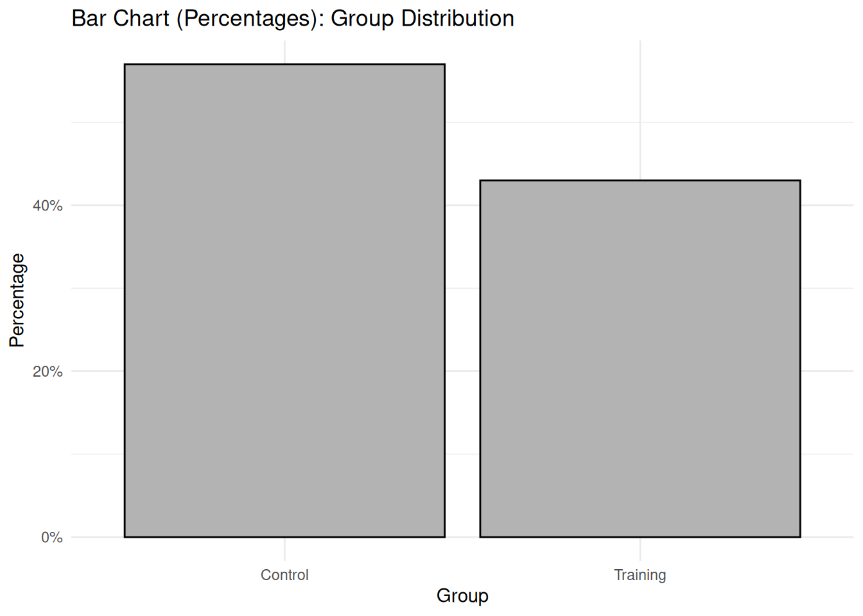Click the "40%" y-axis tick label
Viewport: 863px width, 616px height.
click(x=48, y=205)
